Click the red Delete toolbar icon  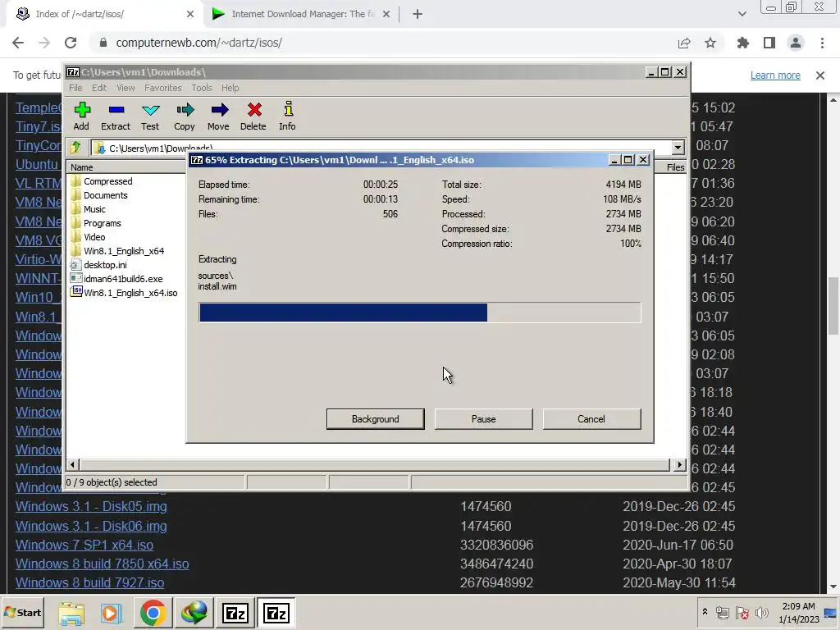[253, 116]
